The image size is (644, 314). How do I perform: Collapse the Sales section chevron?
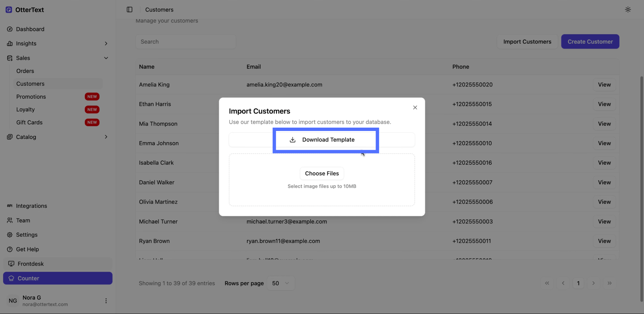106,58
